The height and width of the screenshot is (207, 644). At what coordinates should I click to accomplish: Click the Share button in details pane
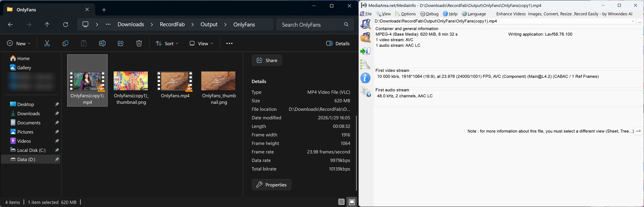coord(267,60)
